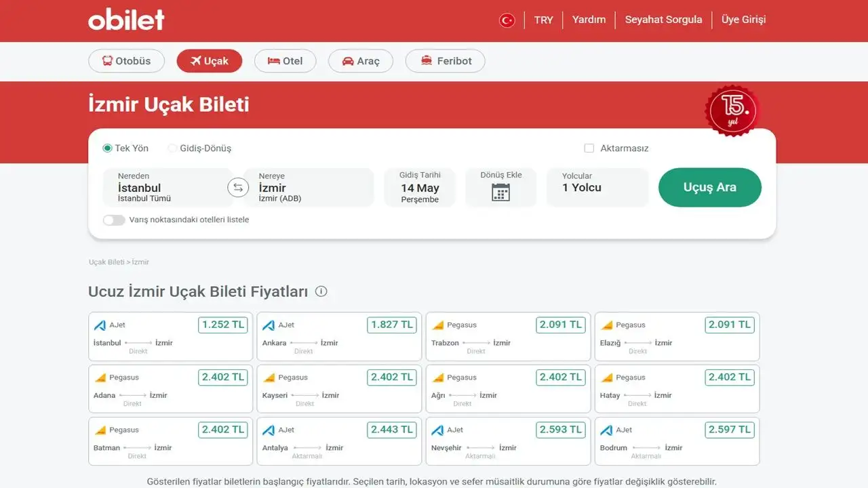Open the price info icon
The width and height of the screenshot is (868, 488).
(x=321, y=291)
